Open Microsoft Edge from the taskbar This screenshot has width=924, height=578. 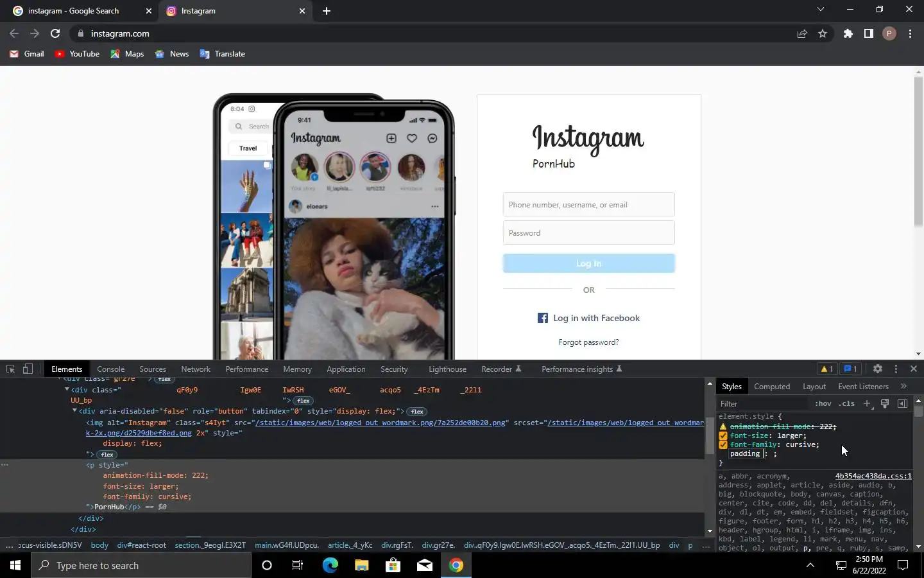click(330, 565)
